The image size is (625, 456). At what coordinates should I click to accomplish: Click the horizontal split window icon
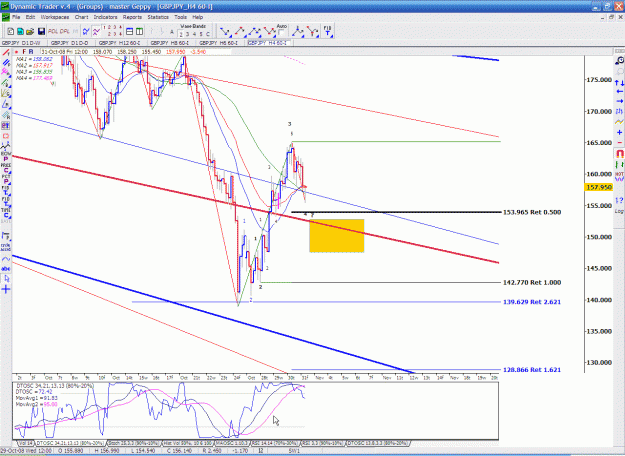pos(129,31)
